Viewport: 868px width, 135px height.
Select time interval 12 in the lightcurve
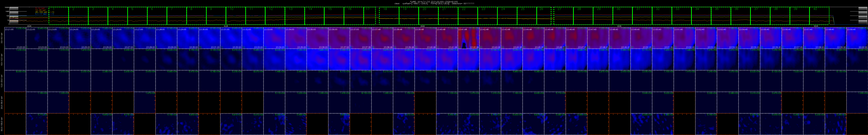point(275,16)
